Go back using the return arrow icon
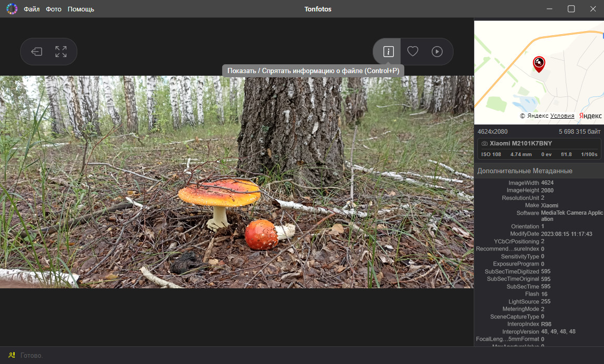 tap(37, 51)
